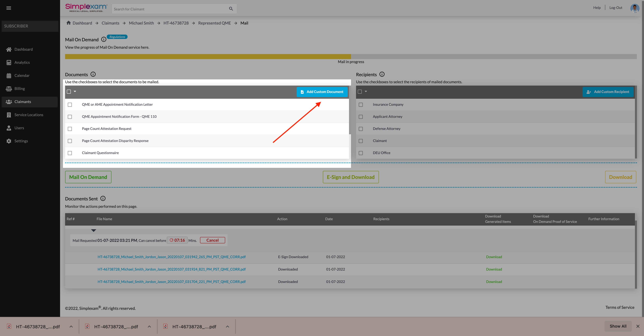Click info icon beside Mail On Demand
The height and width of the screenshot is (336, 644).
coord(104,39)
